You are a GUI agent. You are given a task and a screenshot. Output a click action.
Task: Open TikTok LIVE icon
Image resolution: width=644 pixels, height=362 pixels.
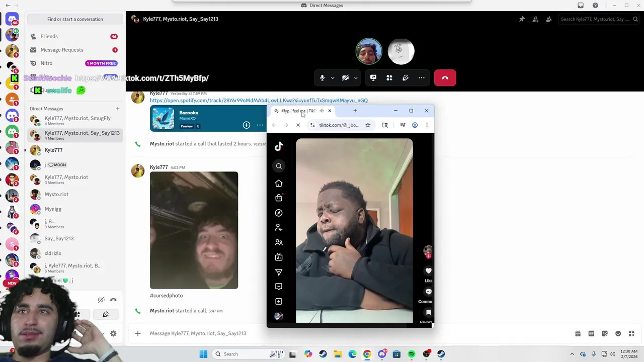[279, 257]
